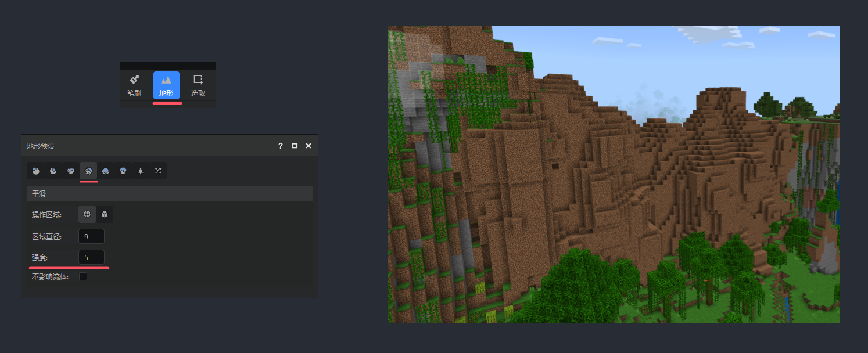This screenshot has height=353, width=868.
Task: Click the 不影响流体 label
Action: click(x=51, y=277)
